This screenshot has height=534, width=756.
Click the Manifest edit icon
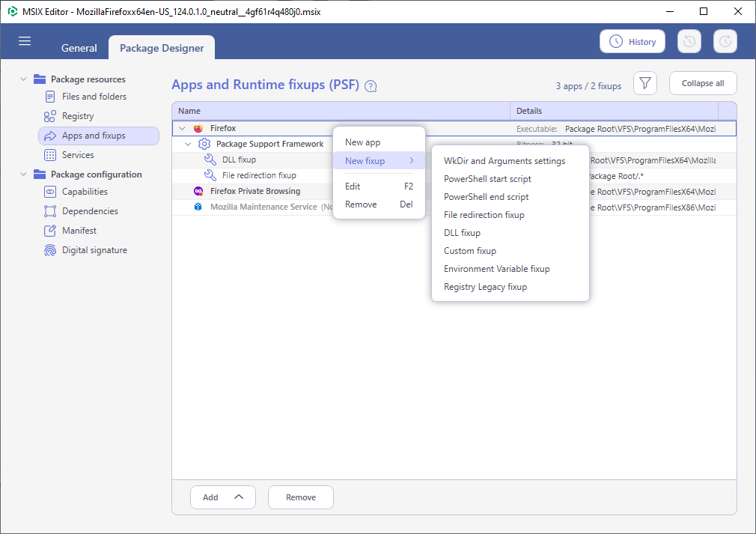[x=50, y=231]
